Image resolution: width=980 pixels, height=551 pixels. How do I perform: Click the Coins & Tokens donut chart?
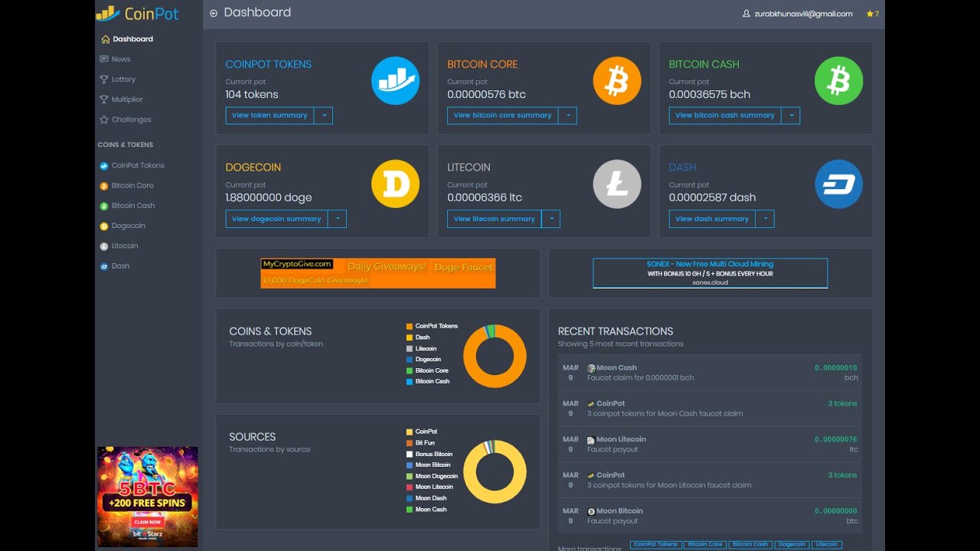[x=495, y=356]
